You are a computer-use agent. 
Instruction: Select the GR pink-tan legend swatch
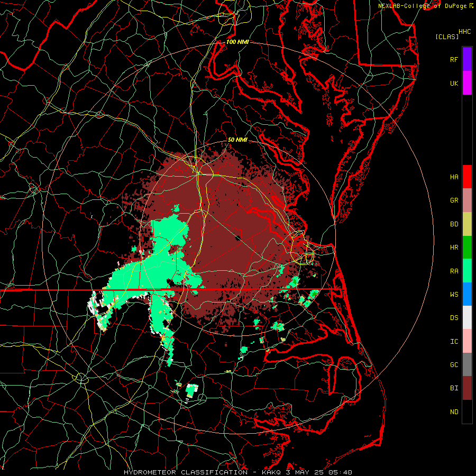pyautogui.click(x=467, y=200)
